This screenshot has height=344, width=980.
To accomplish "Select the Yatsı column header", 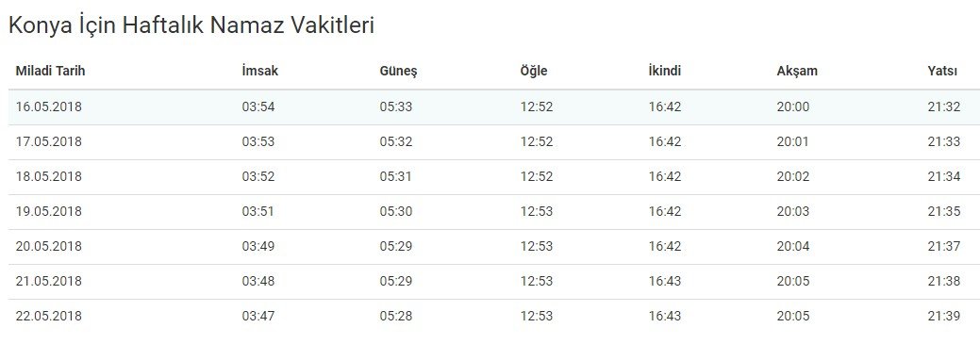I will pos(942,71).
